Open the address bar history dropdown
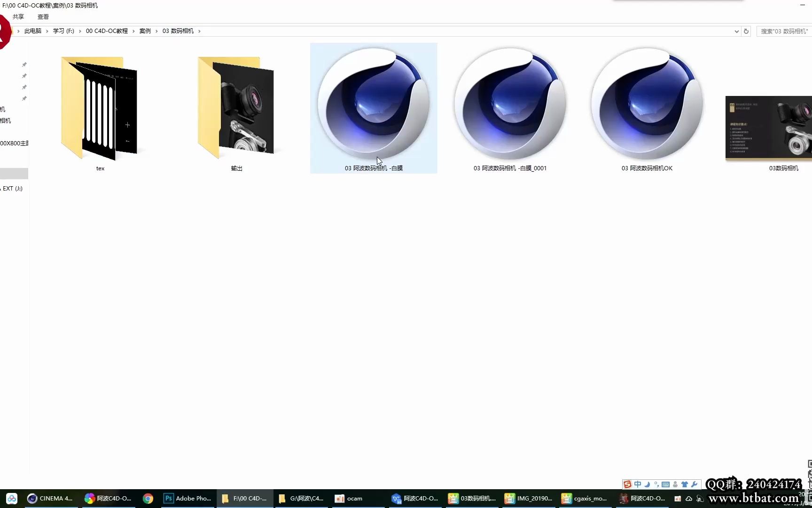Screen dimensions: 812x508 736,32
